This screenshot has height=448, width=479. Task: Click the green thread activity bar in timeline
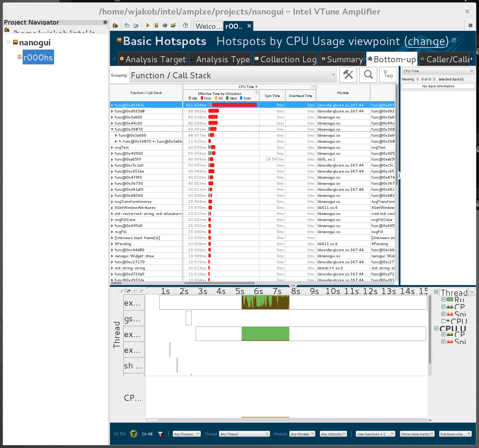point(265,333)
